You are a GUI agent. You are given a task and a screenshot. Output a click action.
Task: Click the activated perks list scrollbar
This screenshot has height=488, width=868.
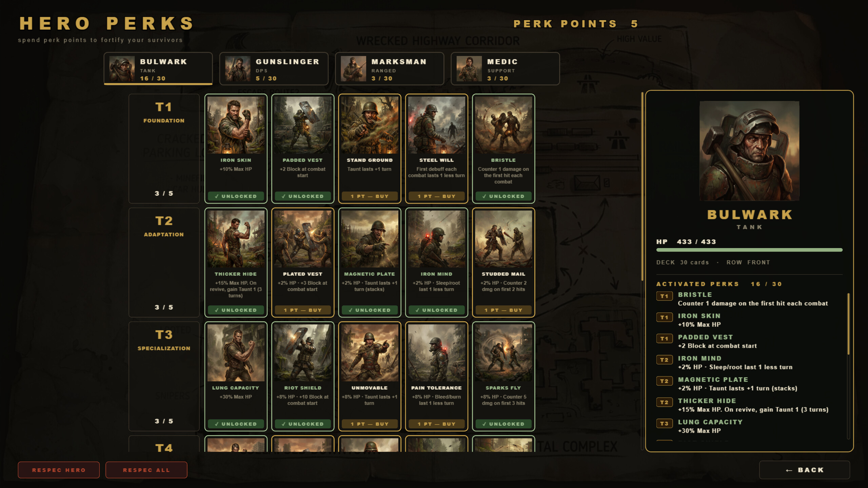848,324
